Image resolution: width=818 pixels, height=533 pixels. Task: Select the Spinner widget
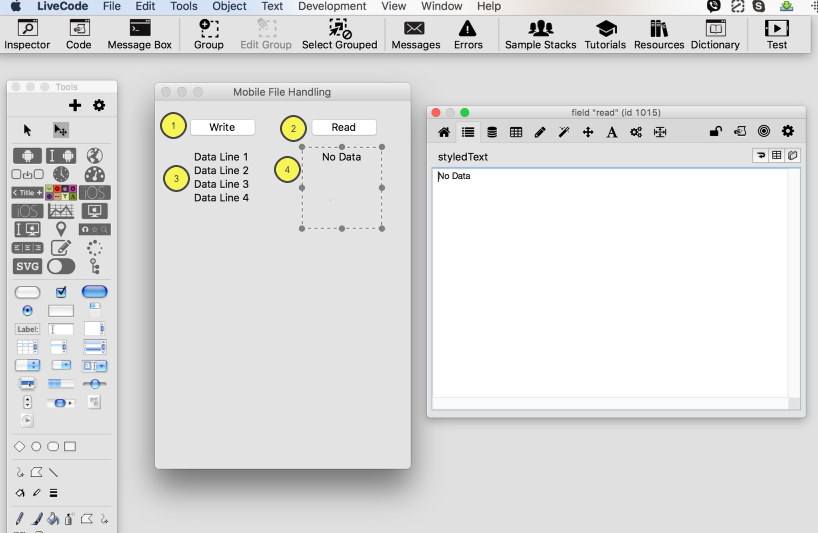94,248
